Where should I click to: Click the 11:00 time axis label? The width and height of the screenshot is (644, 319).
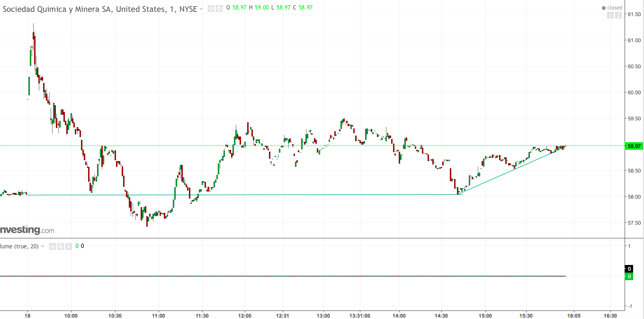(x=159, y=316)
